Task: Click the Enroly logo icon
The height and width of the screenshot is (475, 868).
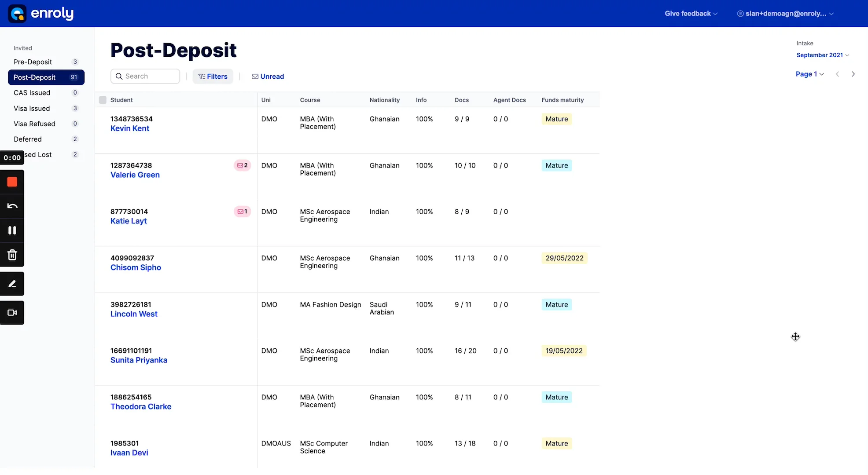Action: click(17, 14)
